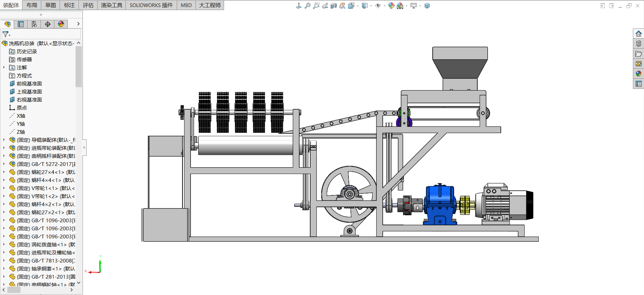Open the Display Style dropdown arrow
The width and height of the screenshot is (644, 295).
pyautogui.click(x=371, y=6)
